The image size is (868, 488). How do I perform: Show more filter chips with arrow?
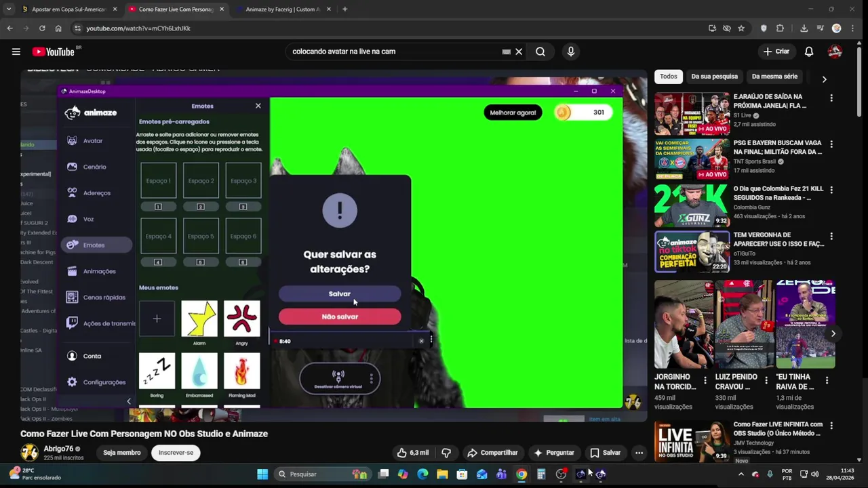pos(824,79)
